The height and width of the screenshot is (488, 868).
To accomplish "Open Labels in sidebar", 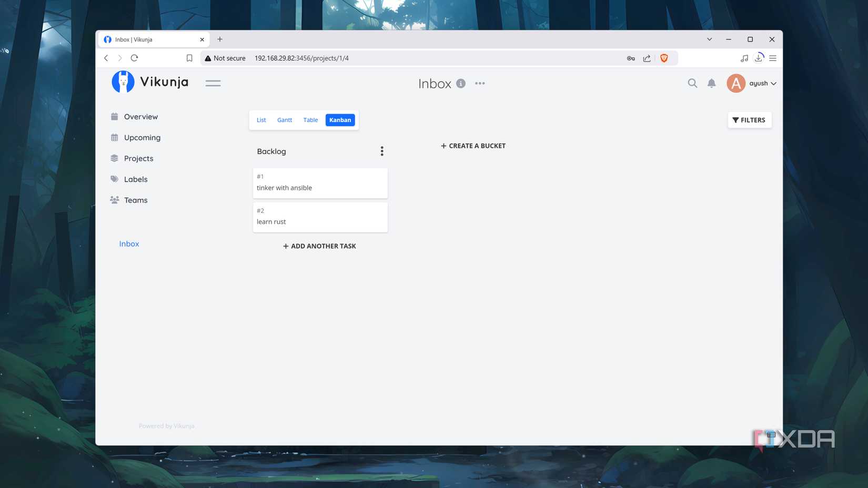I will (136, 179).
